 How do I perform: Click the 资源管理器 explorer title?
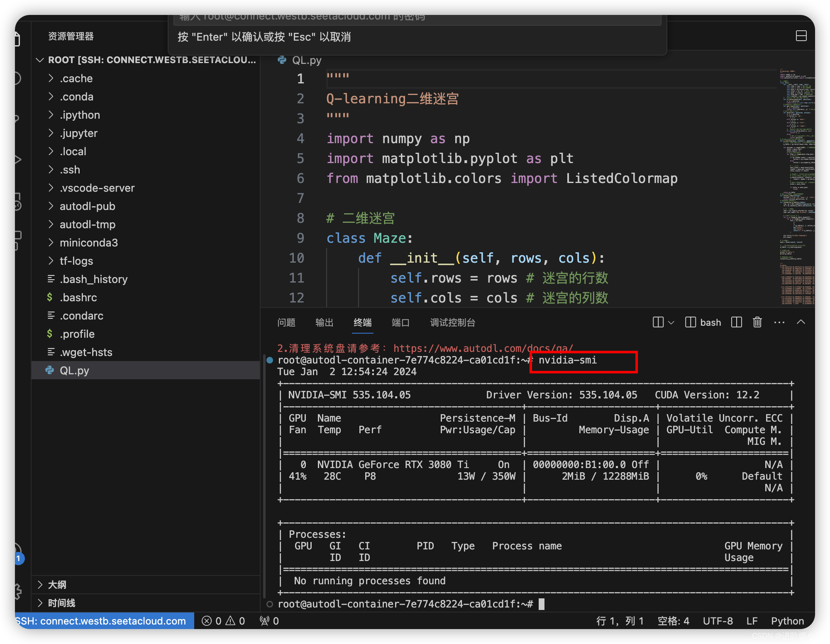71,36
